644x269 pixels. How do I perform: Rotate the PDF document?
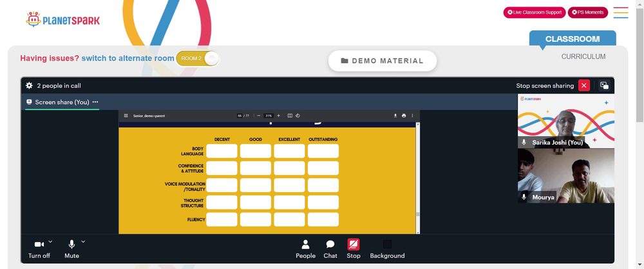tap(298, 115)
